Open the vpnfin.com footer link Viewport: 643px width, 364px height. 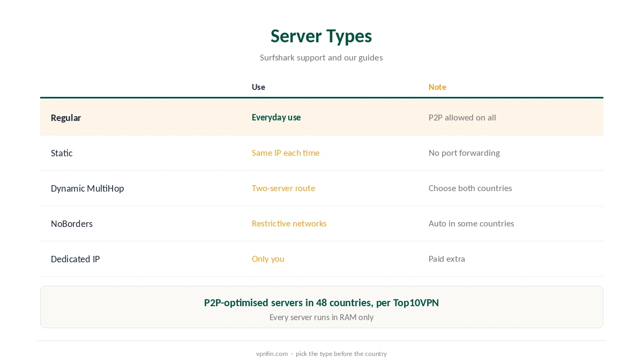pyautogui.click(x=272, y=354)
